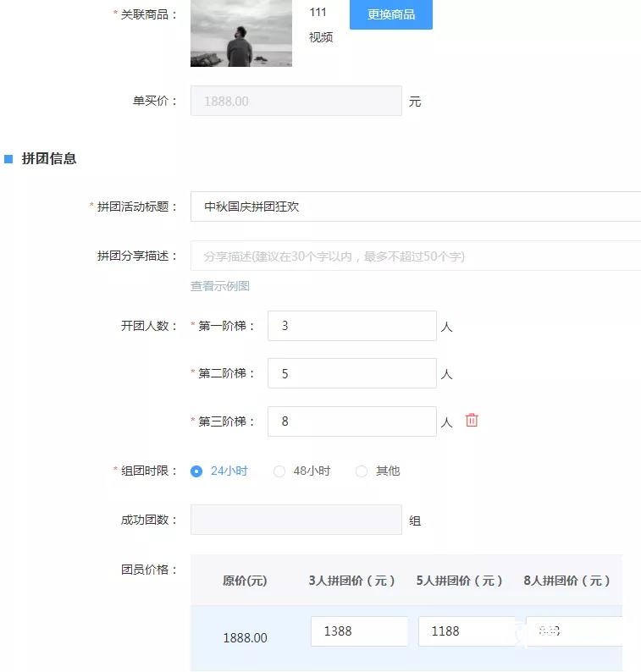The image size is (641, 672).
Task: Select the 24小时 time limit option
Action: tap(197, 471)
